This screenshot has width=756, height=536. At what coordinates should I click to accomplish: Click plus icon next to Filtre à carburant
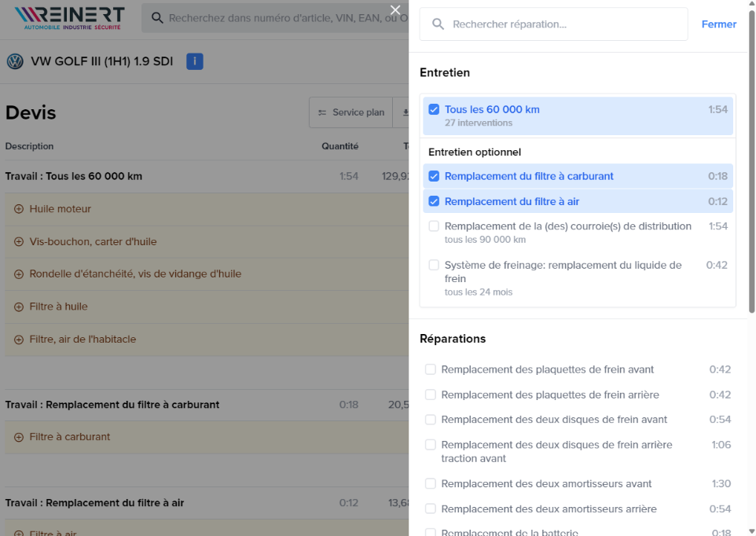[x=19, y=437]
